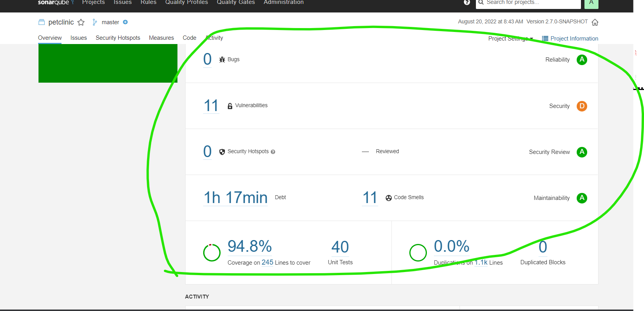Click the Security Review A rating badge

pos(582,152)
